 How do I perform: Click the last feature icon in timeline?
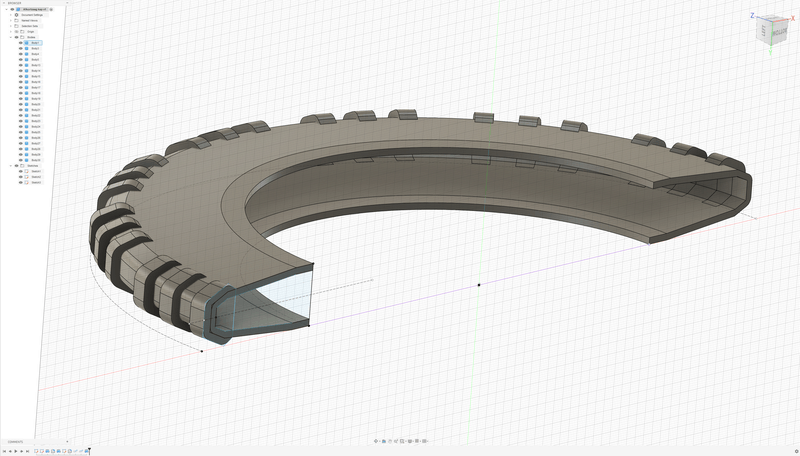coord(87,451)
